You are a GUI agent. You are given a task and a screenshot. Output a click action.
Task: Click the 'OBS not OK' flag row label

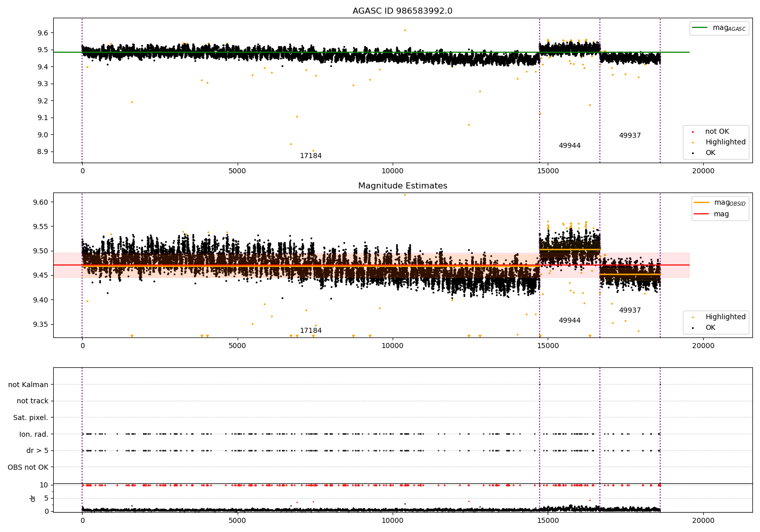pos(28,468)
